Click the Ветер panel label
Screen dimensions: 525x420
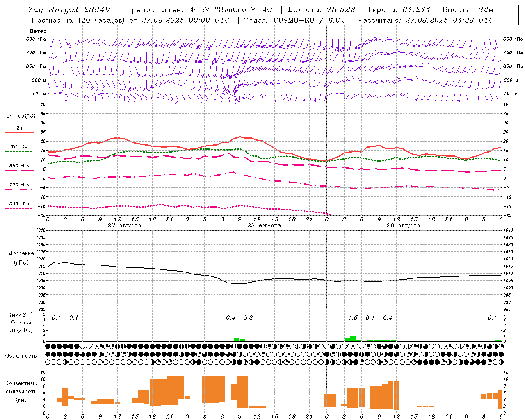coord(38,31)
